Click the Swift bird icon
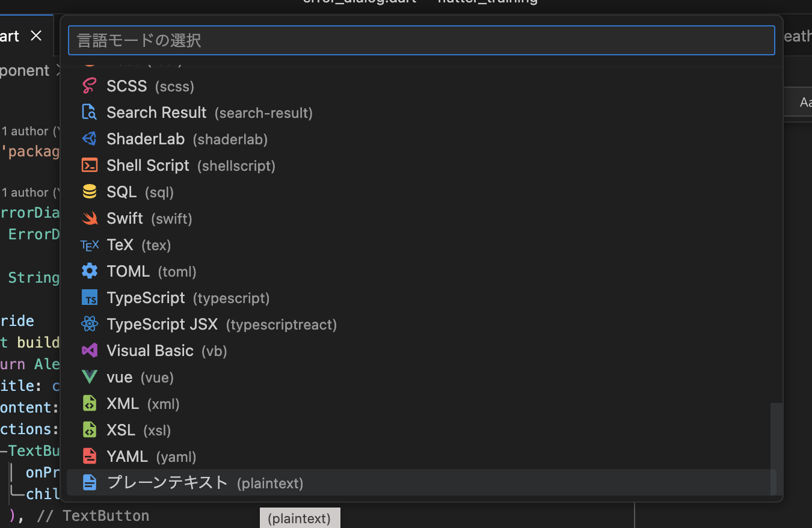The width and height of the screenshot is (812, 528). (90, 218)
